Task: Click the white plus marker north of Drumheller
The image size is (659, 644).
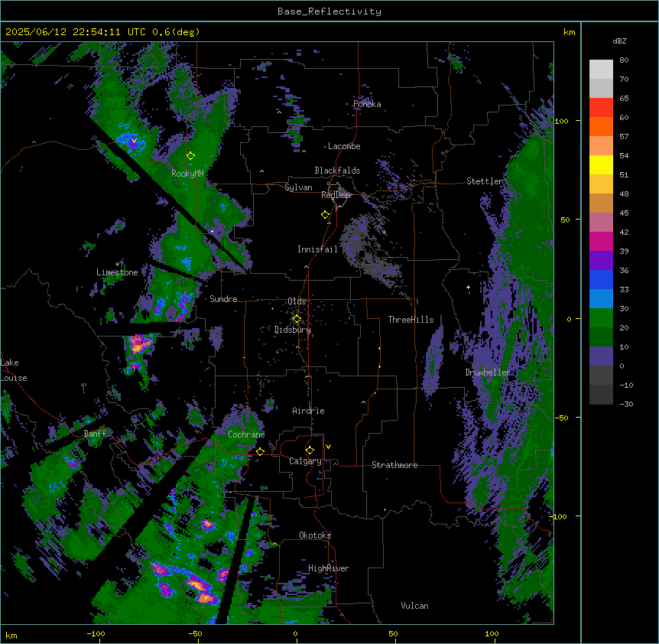Action: pyautogui.click(x=468, y=288)
